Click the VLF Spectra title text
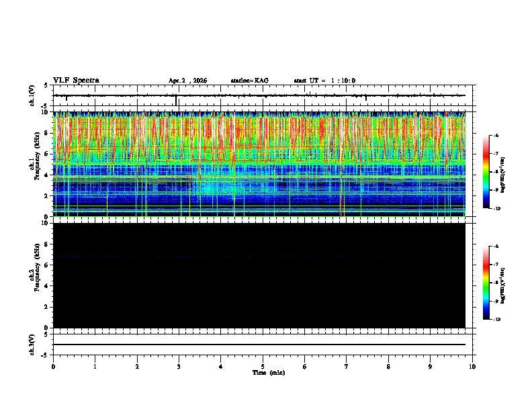 (x=76, y=81)
